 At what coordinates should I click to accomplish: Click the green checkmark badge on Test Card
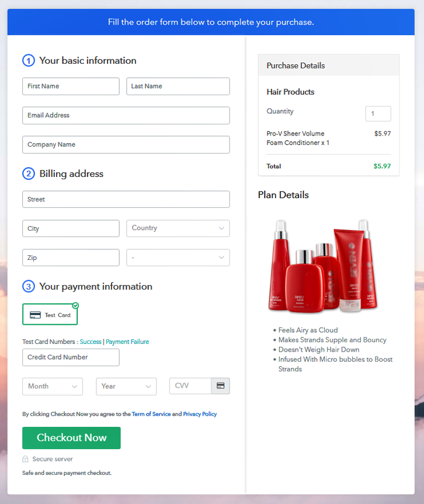(x=75, y=305)
